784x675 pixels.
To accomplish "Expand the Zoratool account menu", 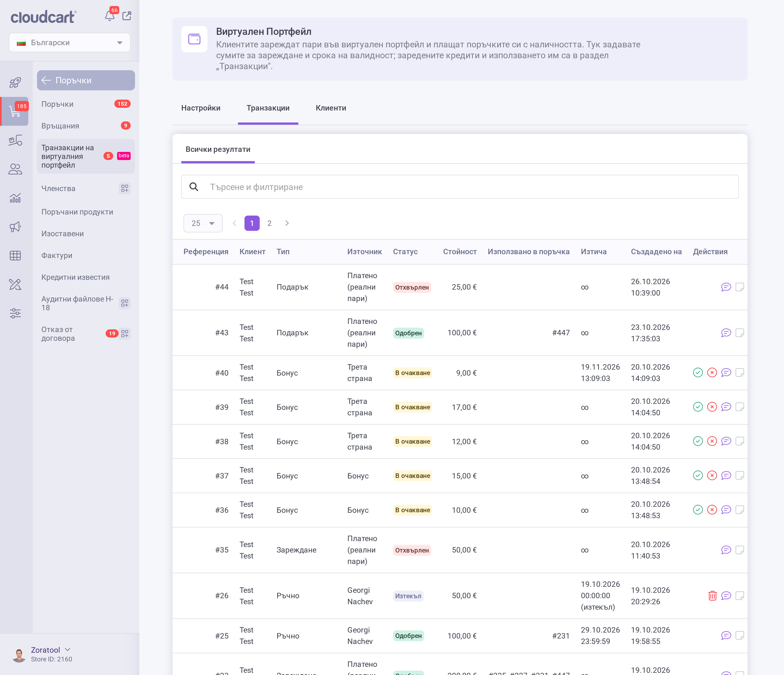I will pyautogui.click(x=51, y=650).
